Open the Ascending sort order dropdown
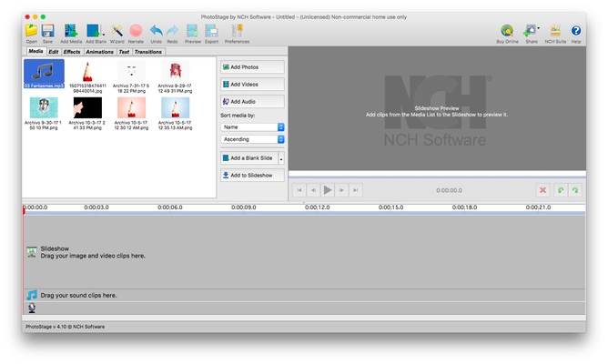Image resolution: width=608 pixels, height=364 pixels. 252,139
